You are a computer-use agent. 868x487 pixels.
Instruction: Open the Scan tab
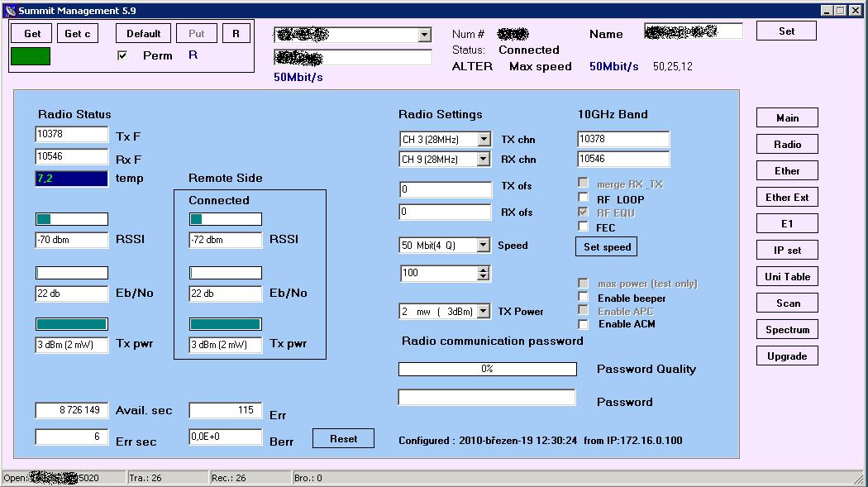click(x=787, y=303)
